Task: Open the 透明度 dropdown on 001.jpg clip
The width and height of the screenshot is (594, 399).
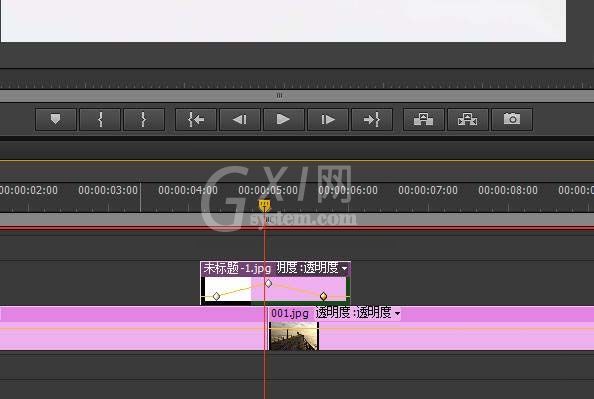Action: [397, 314]
